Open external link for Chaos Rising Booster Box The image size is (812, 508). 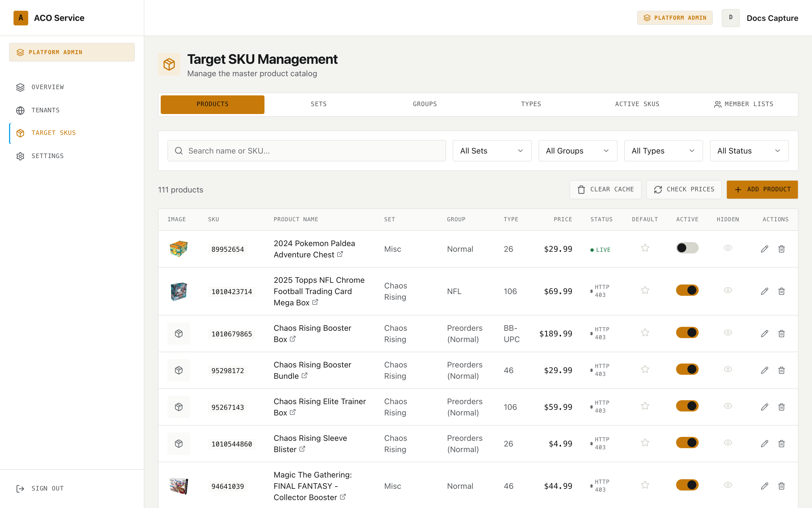pos(293,339)
